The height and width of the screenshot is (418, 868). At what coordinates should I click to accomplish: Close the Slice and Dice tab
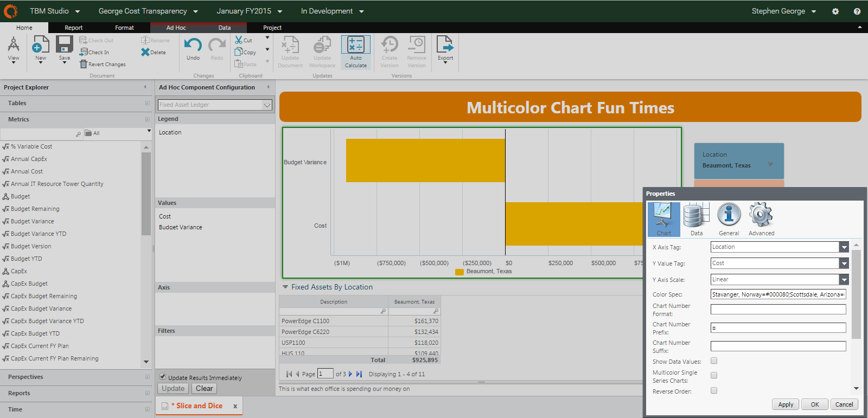click(x=235, y=406)
